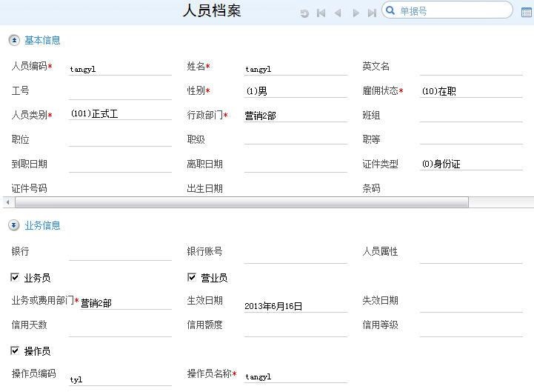The width and height of the screenshot is (534, 392).
Task: Click the 人员编码 field
Action: click(120, 69)
